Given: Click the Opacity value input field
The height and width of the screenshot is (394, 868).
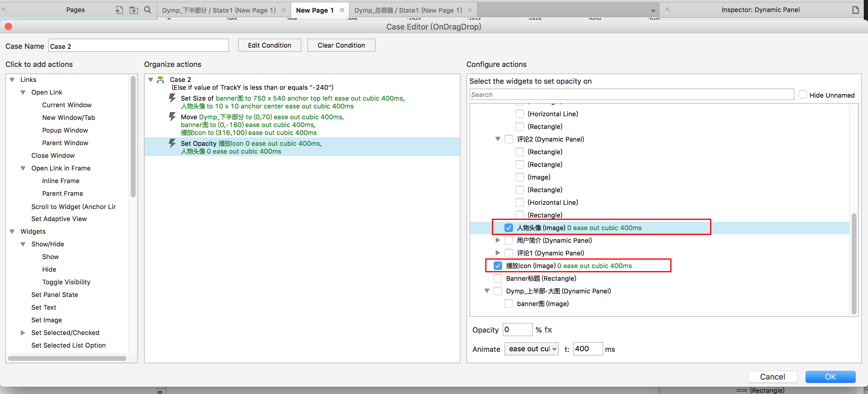Looking at the screenshot, I should tap(517, 330).
